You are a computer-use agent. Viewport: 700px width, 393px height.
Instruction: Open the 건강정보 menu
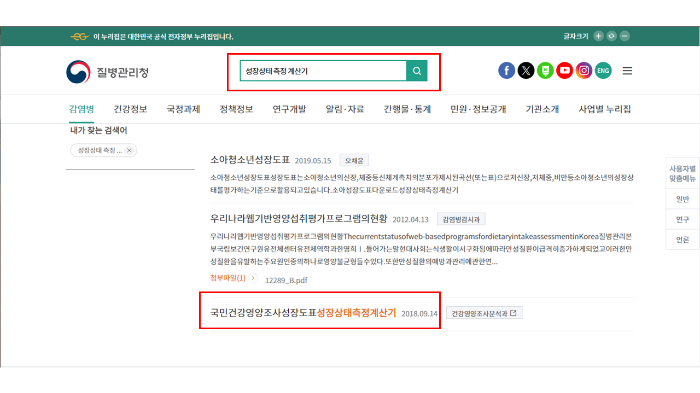tap(130, 109)
